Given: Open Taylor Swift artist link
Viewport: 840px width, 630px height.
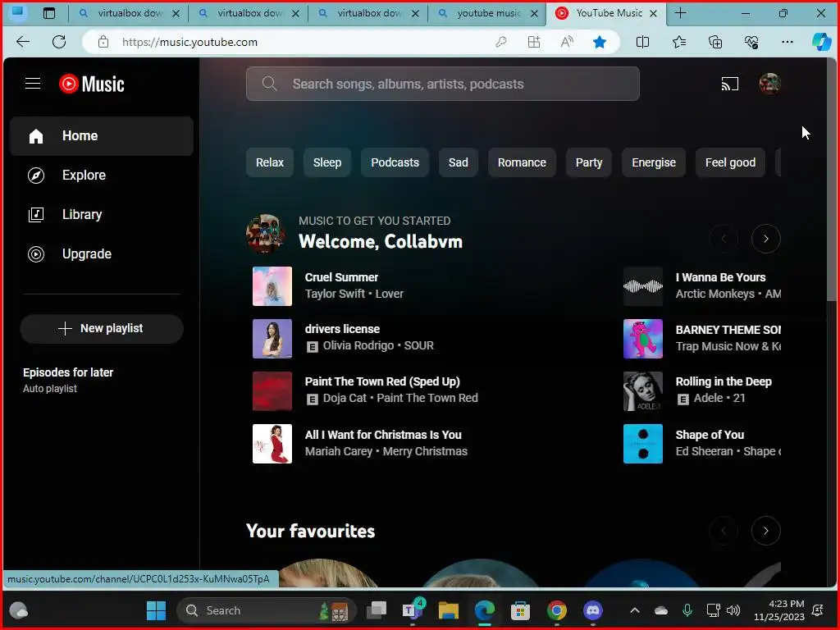Looking at the screenshot, I should click(335, 294).
